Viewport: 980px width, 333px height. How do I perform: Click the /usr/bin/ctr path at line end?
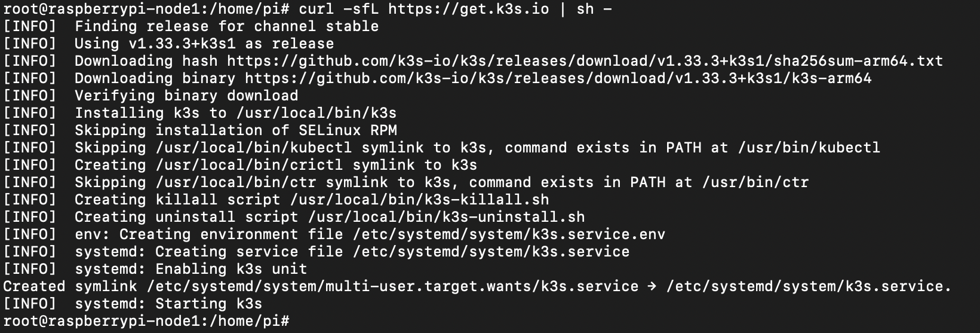click(755, 182)
